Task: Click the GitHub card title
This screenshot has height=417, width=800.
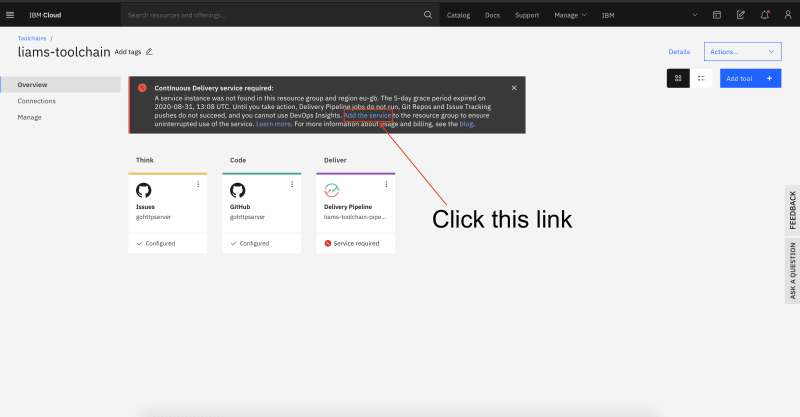Action: click(x=240, y=207)
